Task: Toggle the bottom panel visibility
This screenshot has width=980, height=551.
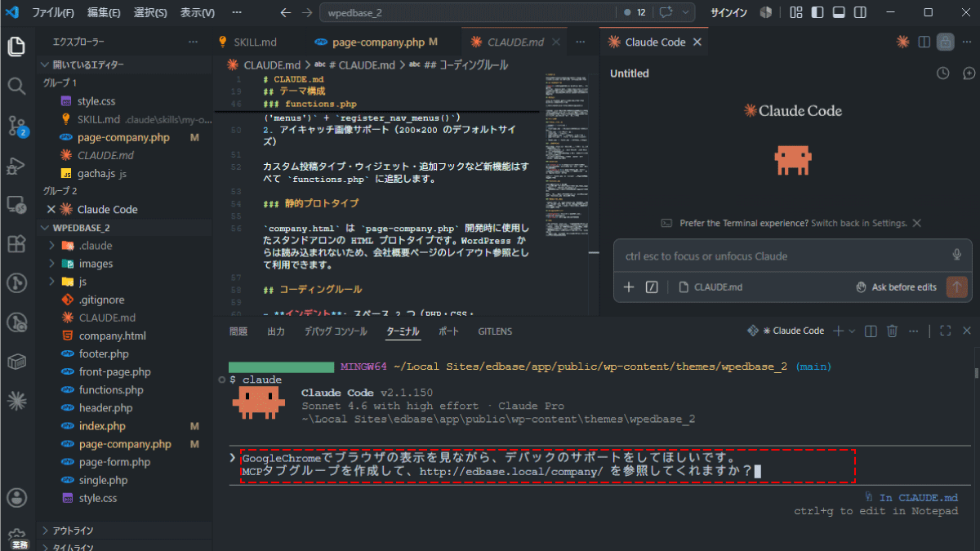Action: pos(839,12)
